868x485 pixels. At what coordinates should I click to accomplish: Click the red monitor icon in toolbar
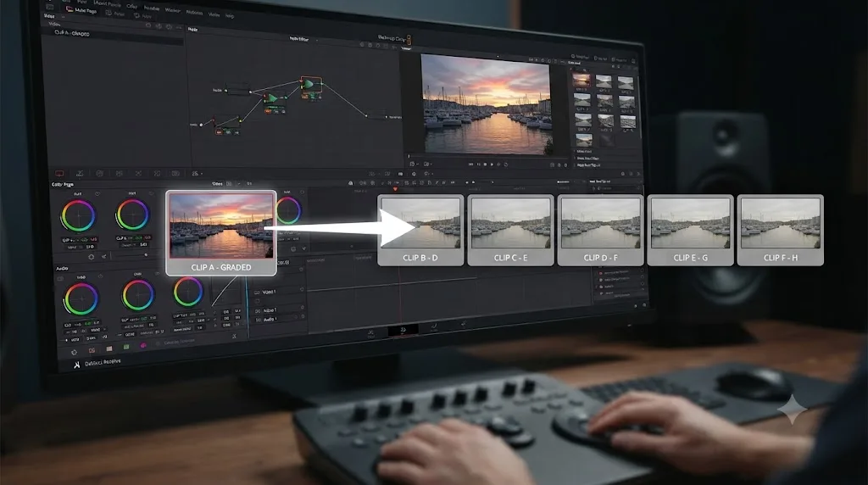click(x=60, y=173)
